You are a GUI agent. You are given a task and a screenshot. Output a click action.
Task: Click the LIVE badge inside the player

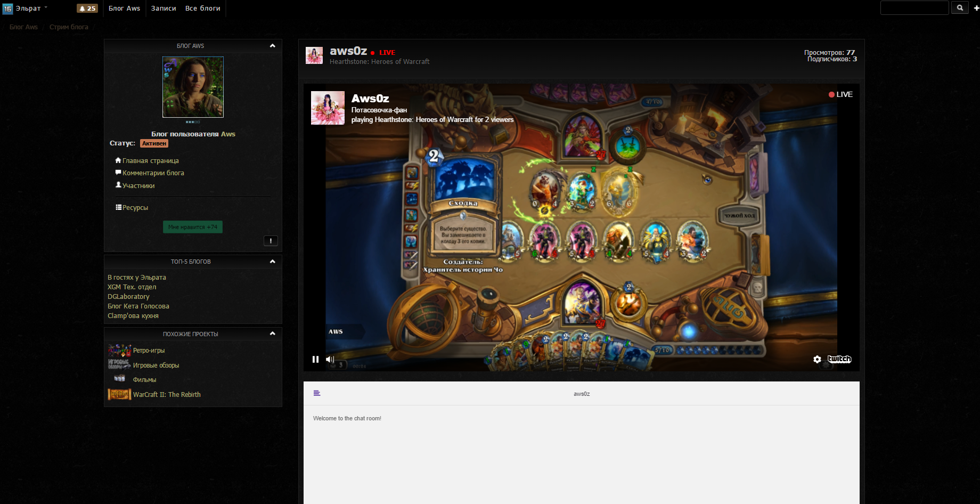pyautogui.click(x=840, y=94)
